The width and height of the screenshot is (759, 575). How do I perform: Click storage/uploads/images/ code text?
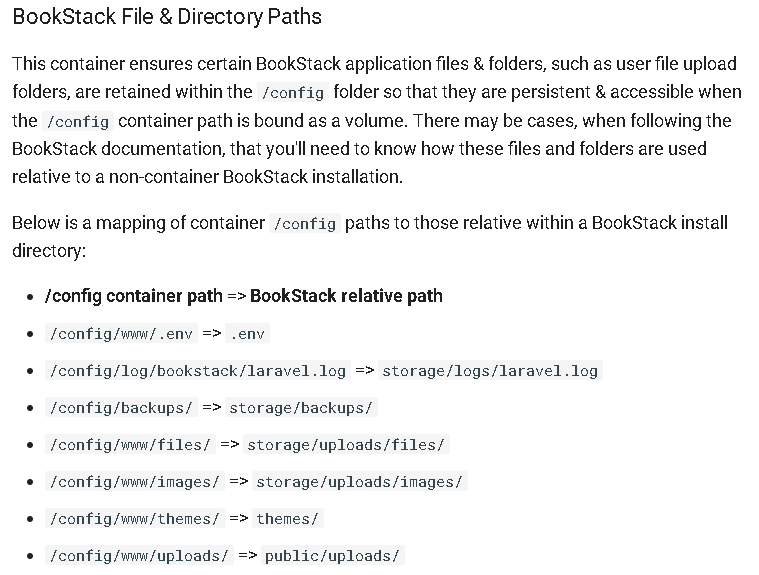360,482
